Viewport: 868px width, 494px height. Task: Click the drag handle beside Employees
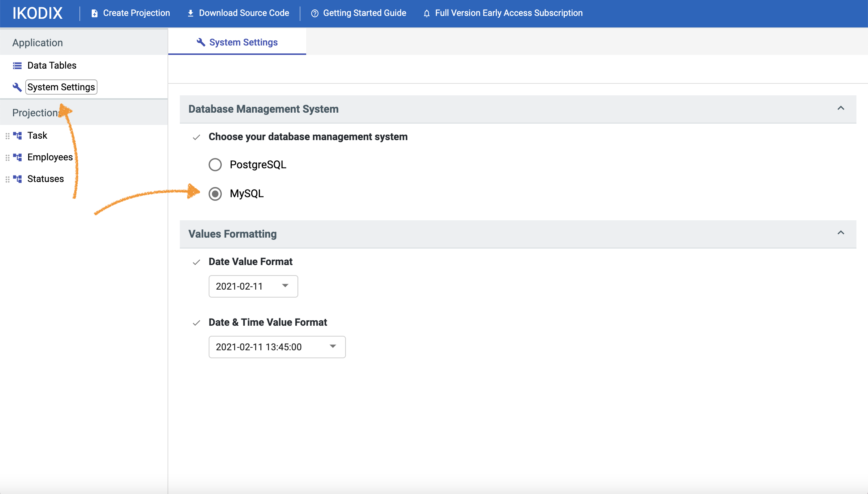8,157
